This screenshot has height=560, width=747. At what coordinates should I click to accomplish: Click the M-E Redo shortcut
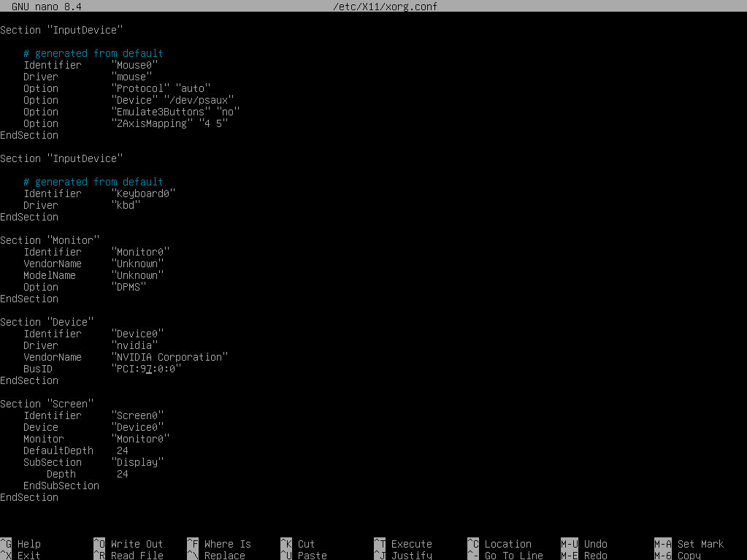[583, 555]
